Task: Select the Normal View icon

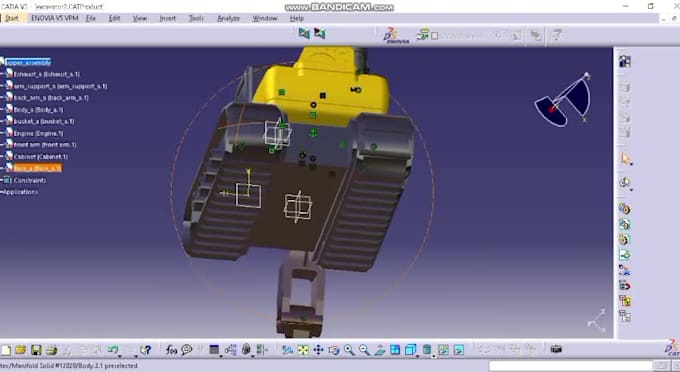Action: [380, 349]
